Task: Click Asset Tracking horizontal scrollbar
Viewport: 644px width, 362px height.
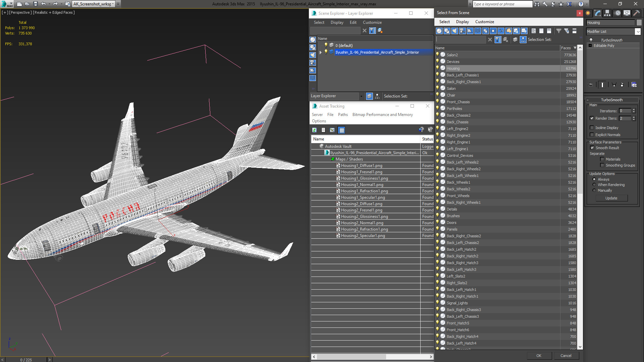Action: pos(351,357)
